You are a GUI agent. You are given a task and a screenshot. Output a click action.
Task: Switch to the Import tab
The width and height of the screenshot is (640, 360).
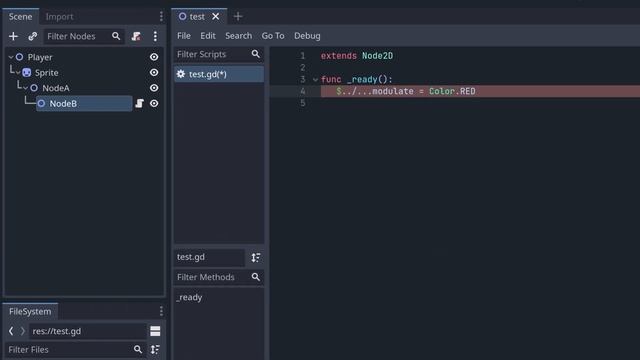(59, 17)
